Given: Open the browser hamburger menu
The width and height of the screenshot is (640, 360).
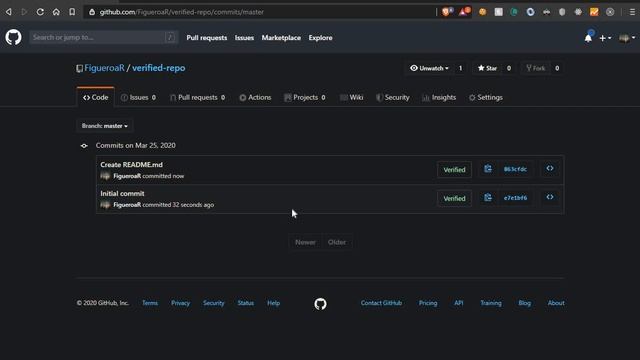Looking at the screenshot, I should (x=632, y=12).
